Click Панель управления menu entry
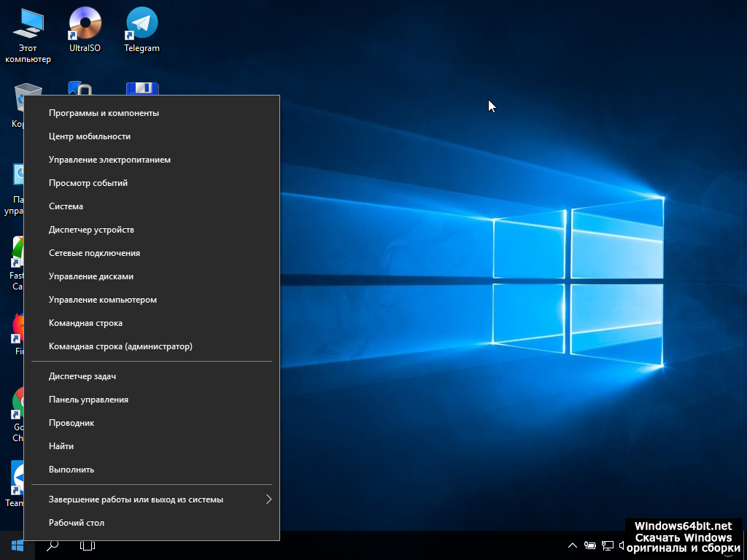 point(88,400)
